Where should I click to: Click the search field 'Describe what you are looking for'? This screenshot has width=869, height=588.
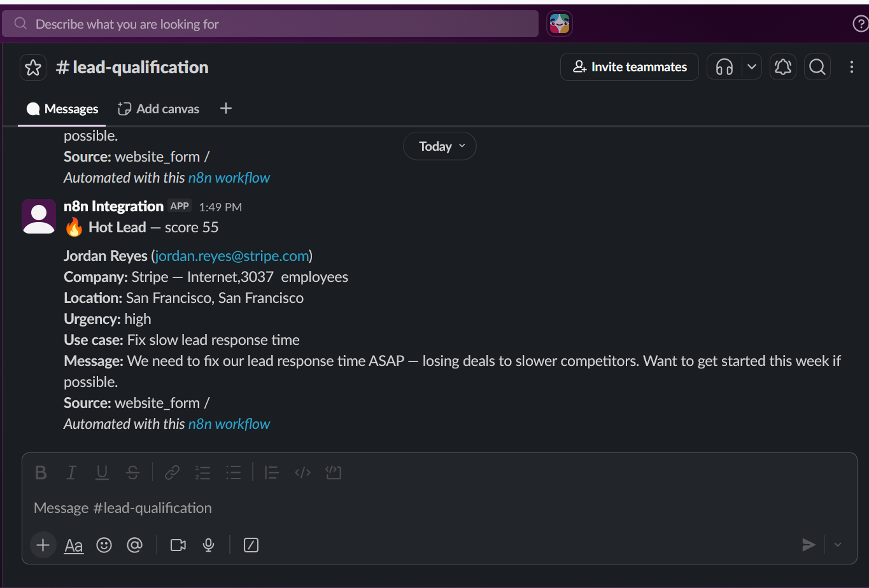click(x=270, y=24)
